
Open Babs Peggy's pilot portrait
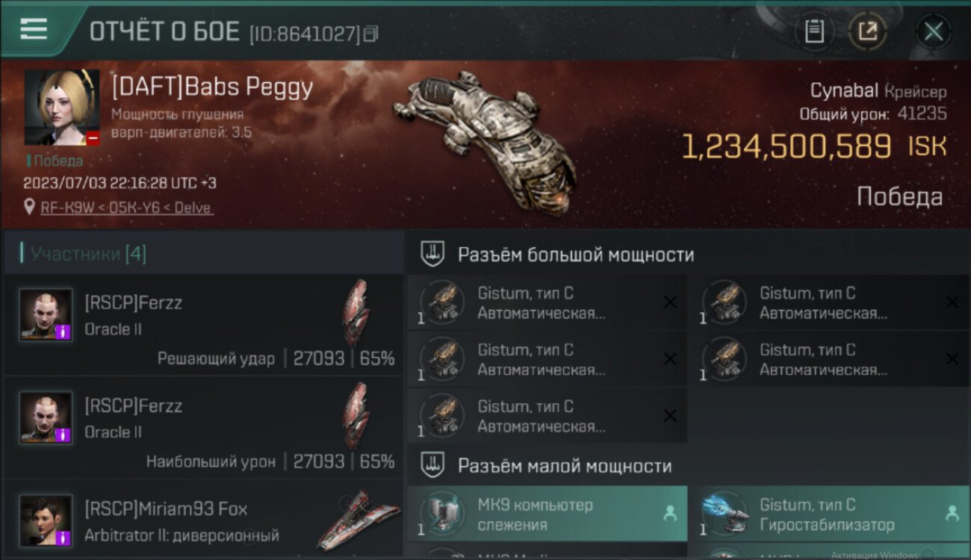(62, 108)
